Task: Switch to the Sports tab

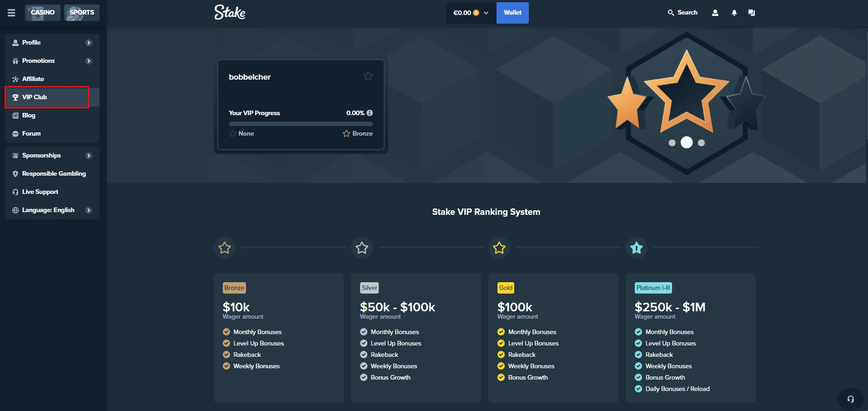Action: point(82,13)
